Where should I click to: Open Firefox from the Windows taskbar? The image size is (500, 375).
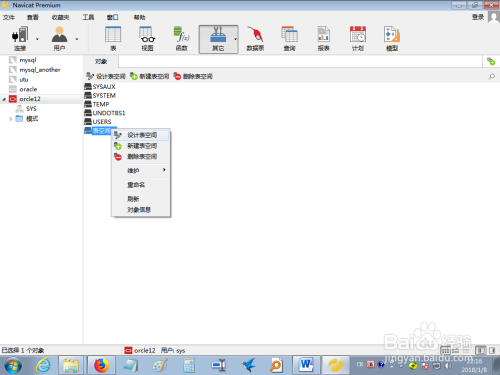coord(101,365)
